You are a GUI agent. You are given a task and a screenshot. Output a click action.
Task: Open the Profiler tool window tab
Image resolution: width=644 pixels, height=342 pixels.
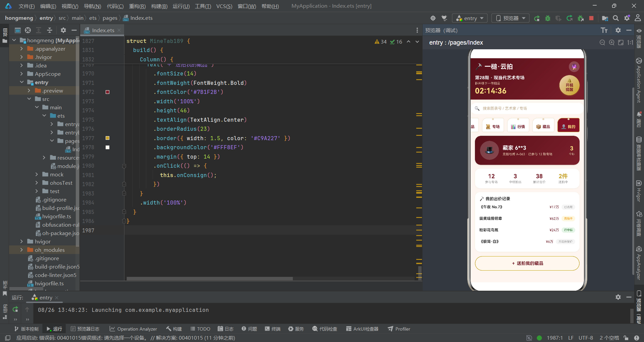point(399,329)
